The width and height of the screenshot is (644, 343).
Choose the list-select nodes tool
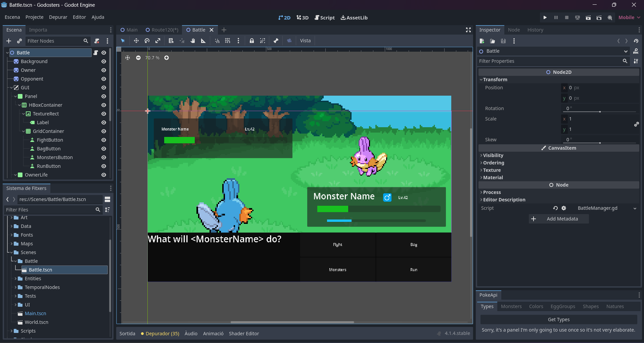(171, 41)
